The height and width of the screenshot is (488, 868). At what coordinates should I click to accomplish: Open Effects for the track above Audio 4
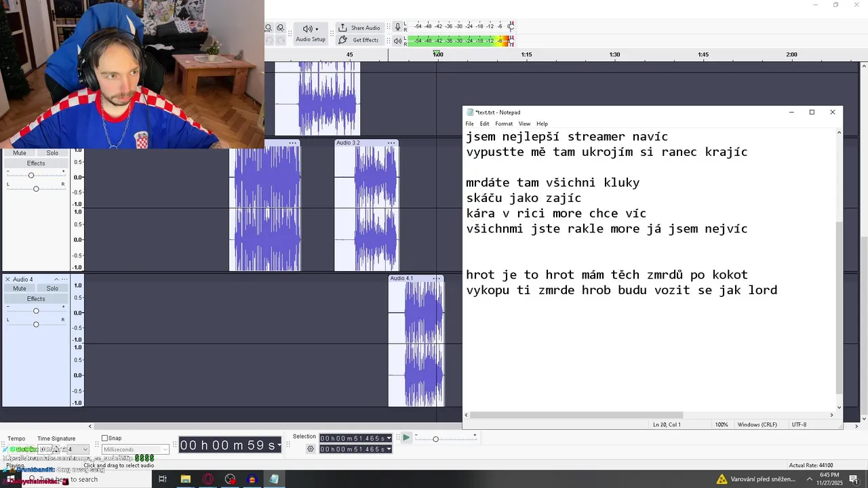(36, 163)
